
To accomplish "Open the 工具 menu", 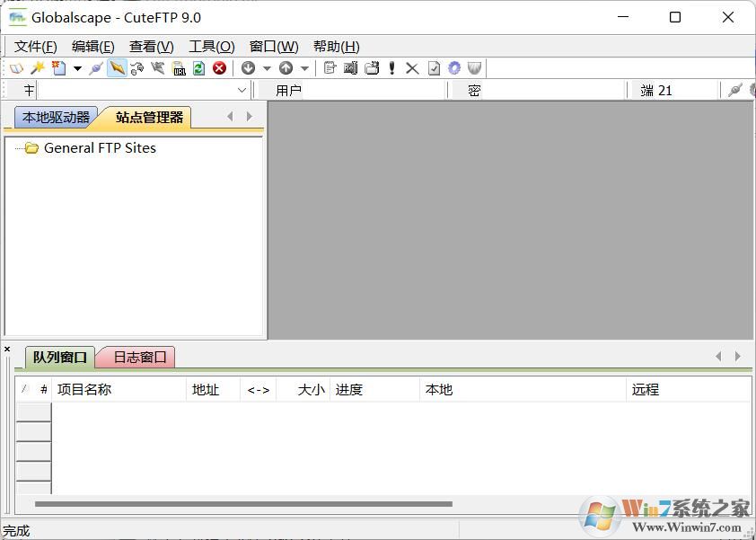I will click(x=211, y=46).
